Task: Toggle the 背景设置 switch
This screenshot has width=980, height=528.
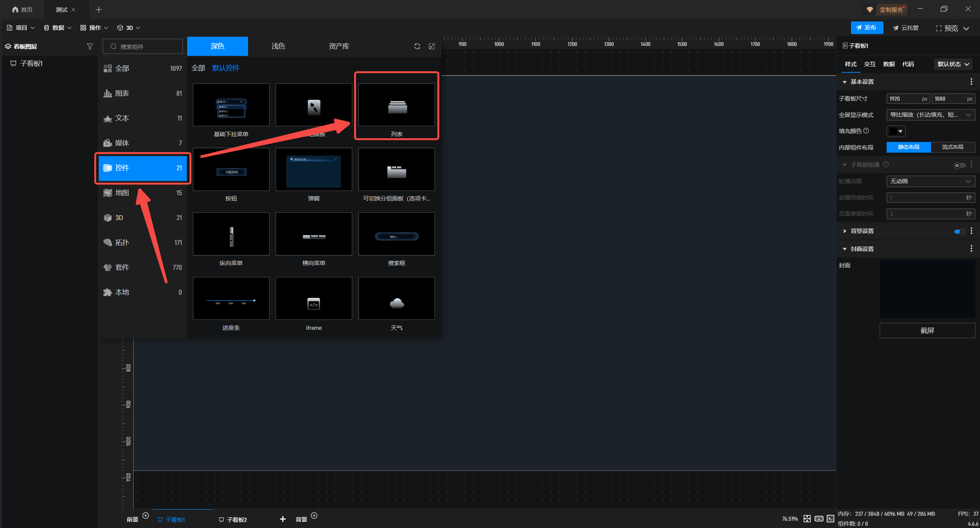Action: [960, 231]
